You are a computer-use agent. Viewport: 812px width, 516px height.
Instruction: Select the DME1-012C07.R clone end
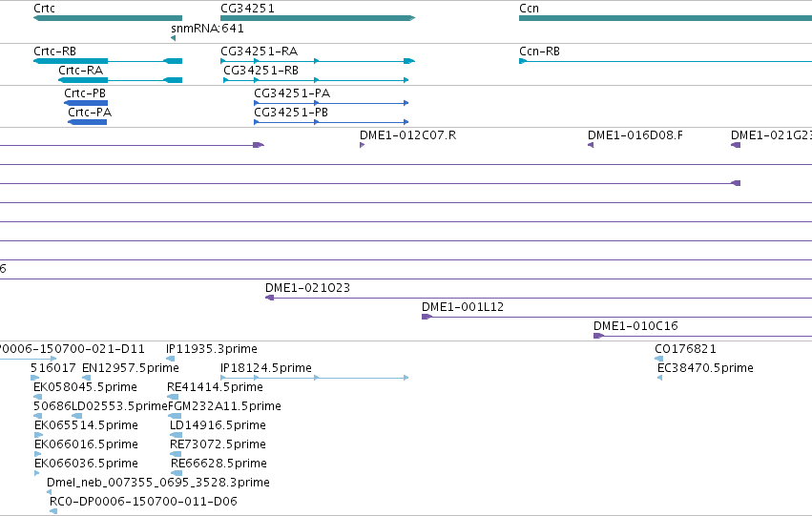[x=362, y=145]
